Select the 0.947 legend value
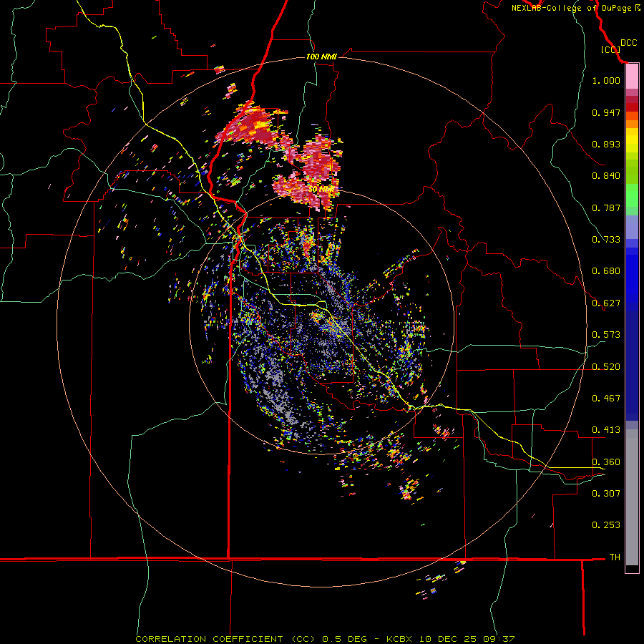This screenshot has width=644, height=644. pos(606,112)
